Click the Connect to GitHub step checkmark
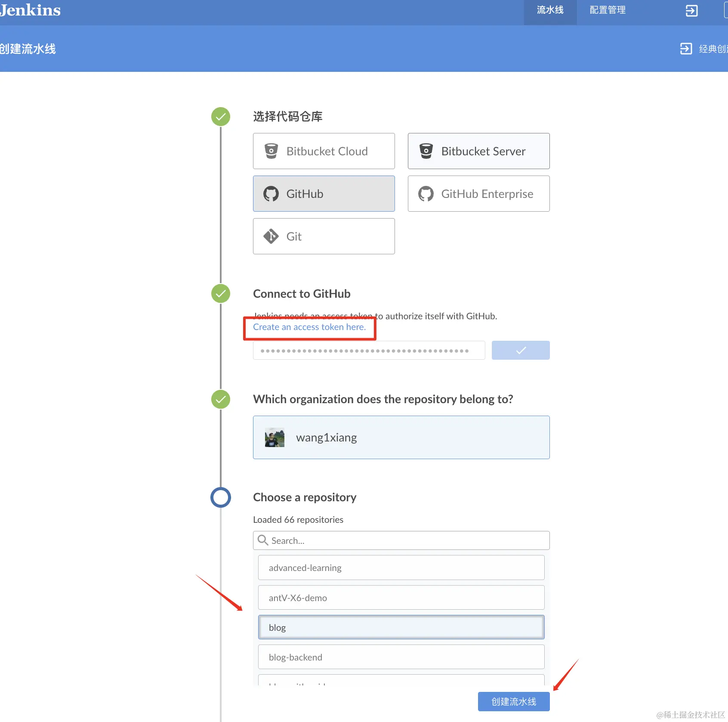Screen dimensions: 728x722 221,293
